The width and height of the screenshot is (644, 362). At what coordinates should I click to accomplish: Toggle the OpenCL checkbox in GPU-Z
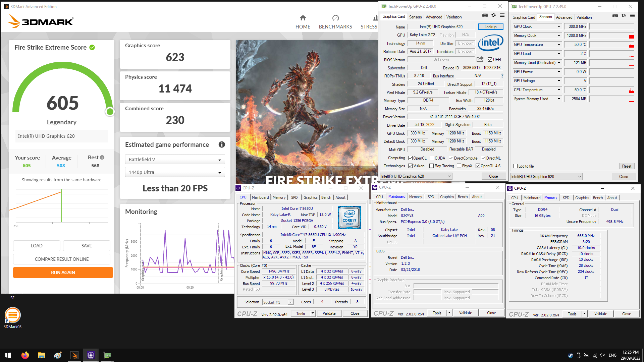410,158
